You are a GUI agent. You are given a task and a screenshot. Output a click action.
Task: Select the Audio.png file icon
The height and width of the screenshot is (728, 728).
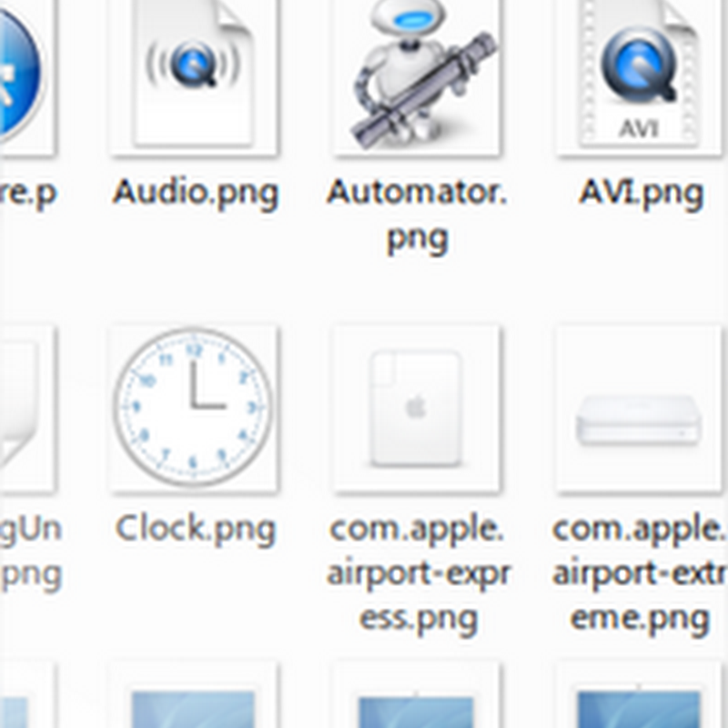click(194, 76)
